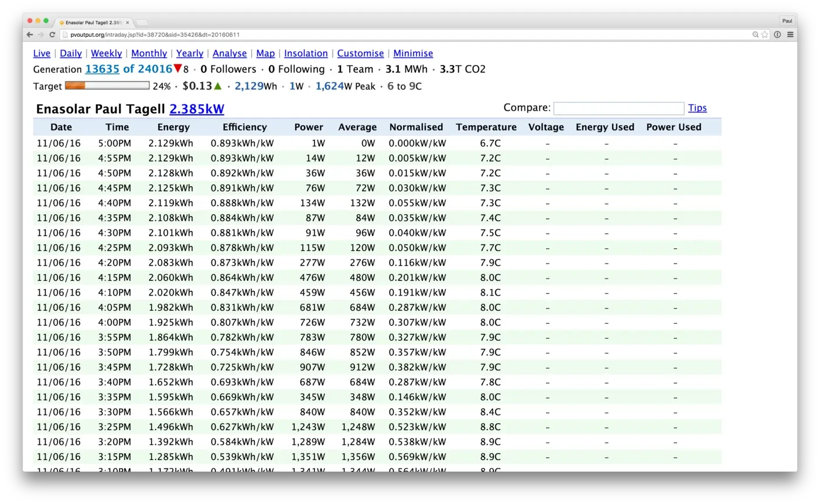Click the $0.13 income value
Screen dimensions: 820x504
click(197, 85)
